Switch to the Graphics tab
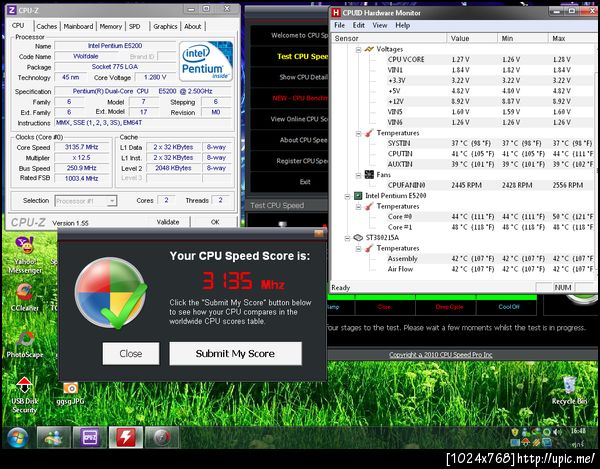The height and width of the screenshot is (469, 600). pos(165,26)
